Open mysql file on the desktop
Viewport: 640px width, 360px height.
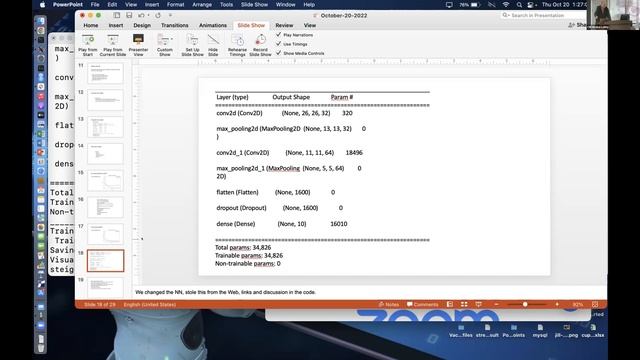pos(540,331)
